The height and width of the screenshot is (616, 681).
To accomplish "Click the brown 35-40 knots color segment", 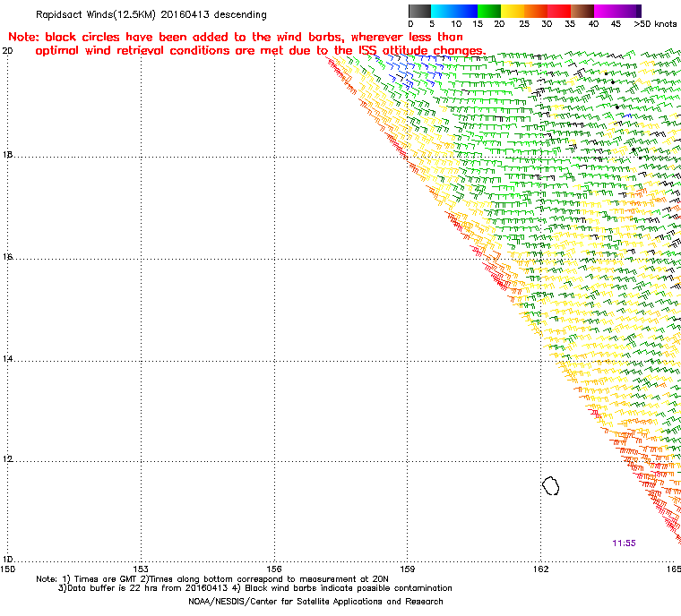I will pyautogui.click(x=582, y=11).
